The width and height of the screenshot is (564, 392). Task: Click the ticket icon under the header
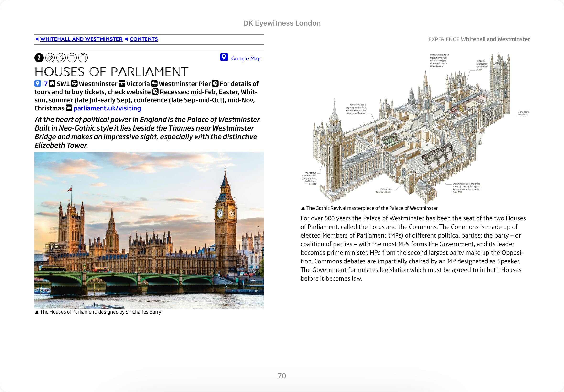coord(50,58)
